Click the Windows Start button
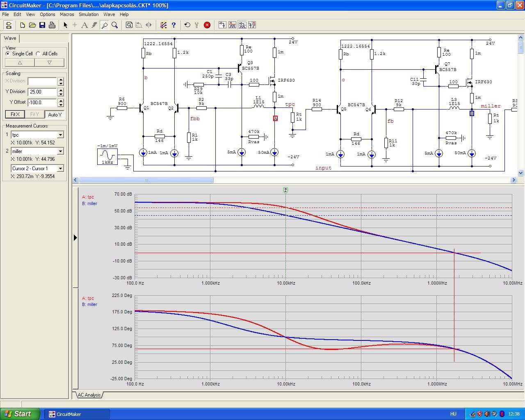 coord(20,414)
